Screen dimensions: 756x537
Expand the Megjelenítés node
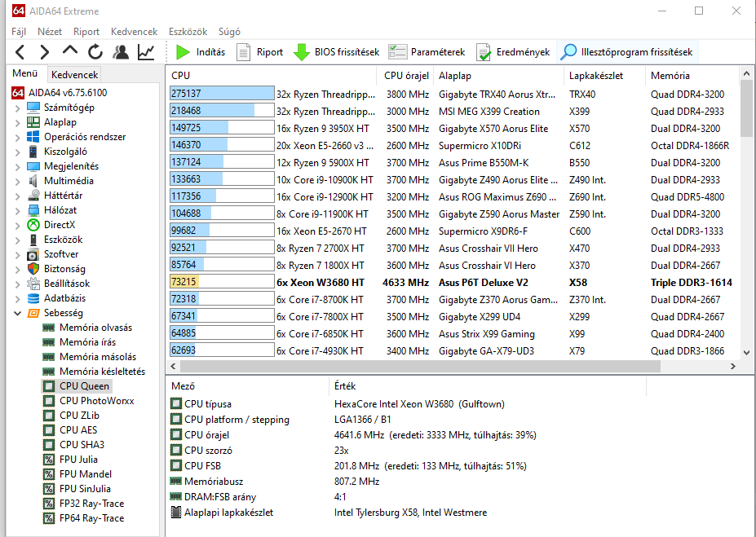[17, 166]
